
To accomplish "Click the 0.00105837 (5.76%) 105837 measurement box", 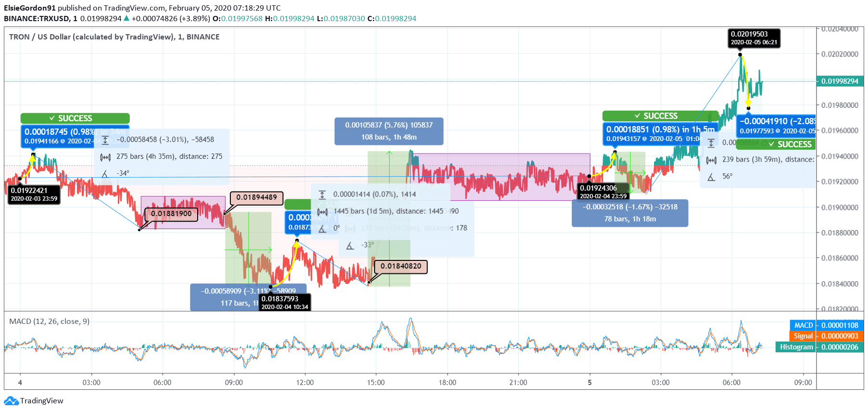I will click(x=389, y=131).
